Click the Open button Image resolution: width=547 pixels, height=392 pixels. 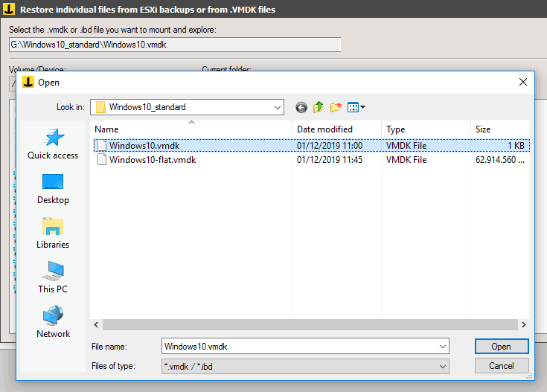pyautogui.click(x=502, y=347)
